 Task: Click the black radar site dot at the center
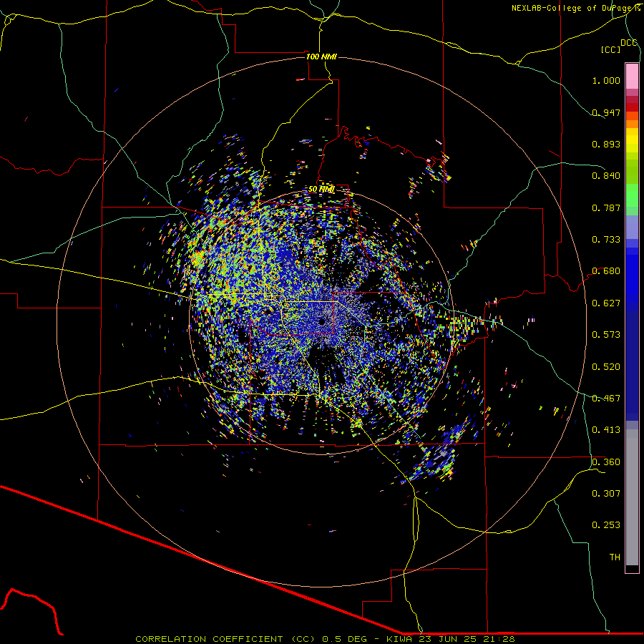[322, 321]
